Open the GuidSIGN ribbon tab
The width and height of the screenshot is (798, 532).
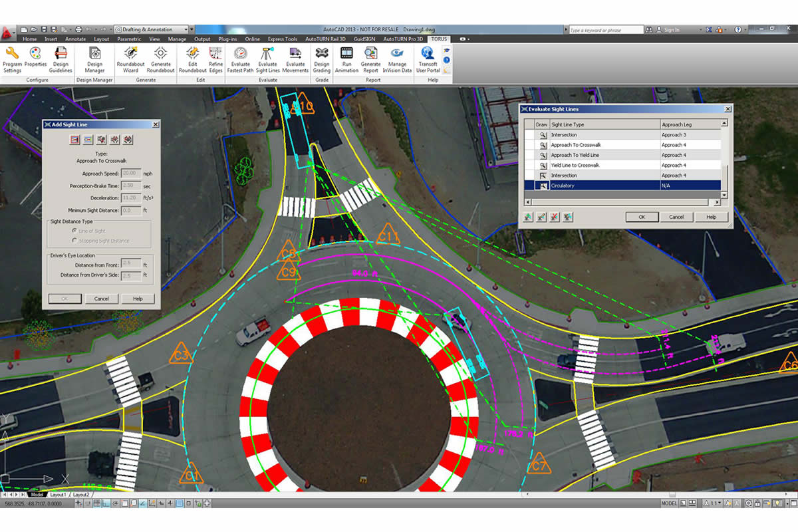pos(364,39)
